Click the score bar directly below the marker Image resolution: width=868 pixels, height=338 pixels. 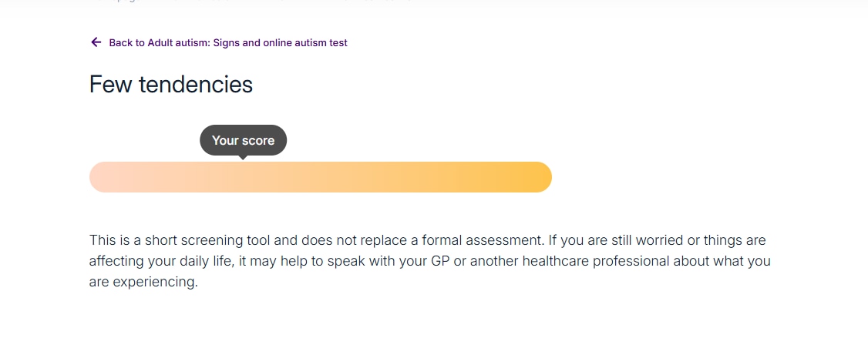click(243, 177)
